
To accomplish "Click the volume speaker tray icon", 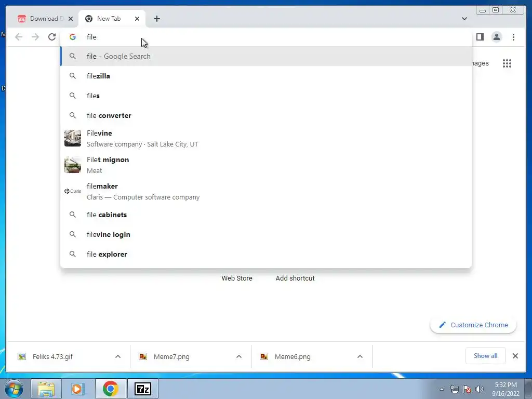I will [480, 389].
